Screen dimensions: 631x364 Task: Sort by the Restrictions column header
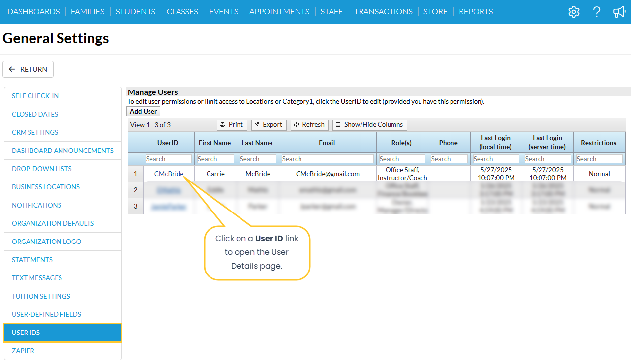click(x=600, y=143)
